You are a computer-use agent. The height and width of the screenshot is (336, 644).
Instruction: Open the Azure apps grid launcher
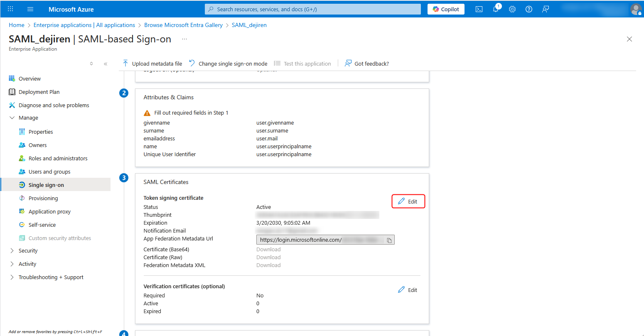[x=10, y=9]
